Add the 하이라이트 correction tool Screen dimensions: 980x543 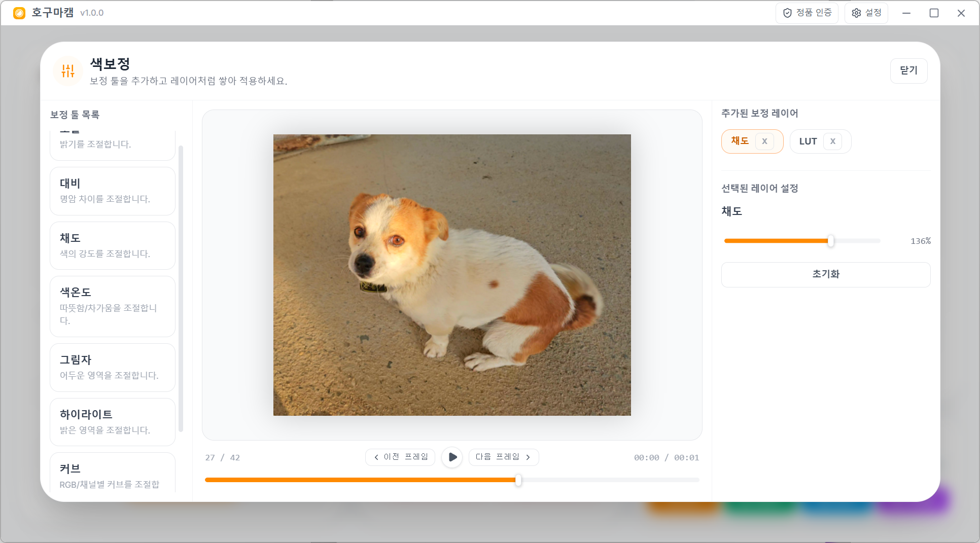click(113, 422)
